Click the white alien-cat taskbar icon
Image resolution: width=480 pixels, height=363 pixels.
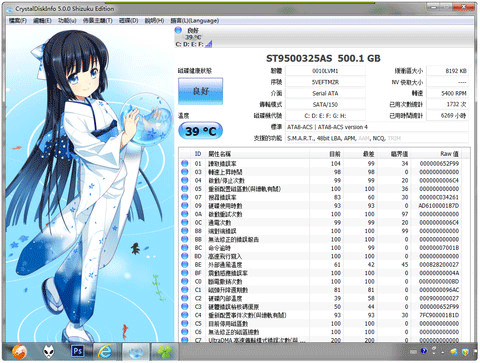click(48, 351)
